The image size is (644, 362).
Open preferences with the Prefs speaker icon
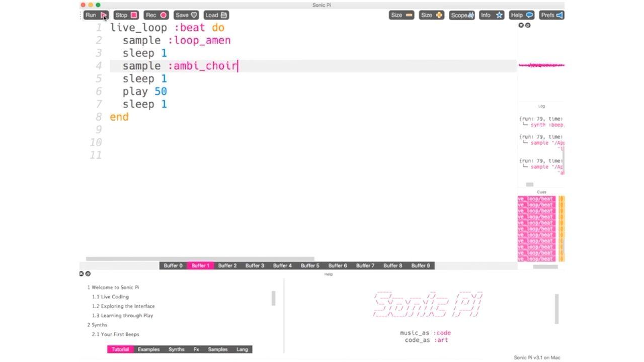click(x=551, y=15)
